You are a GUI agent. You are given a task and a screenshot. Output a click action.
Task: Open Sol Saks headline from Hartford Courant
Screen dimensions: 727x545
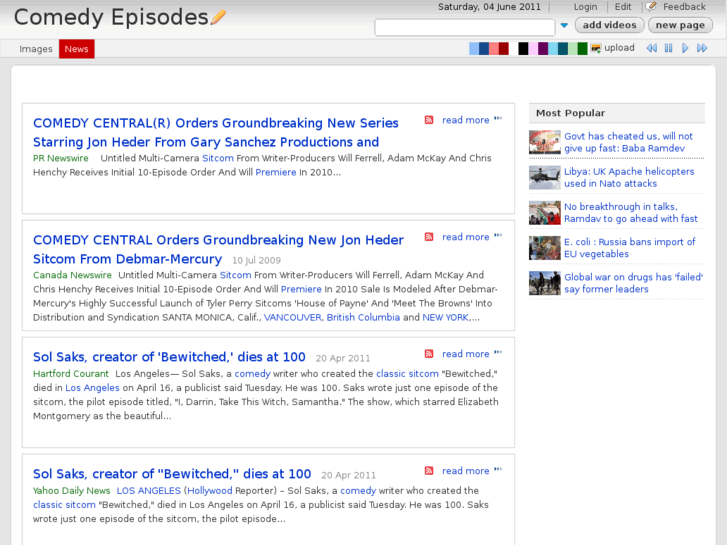click(x=169, y=357)
